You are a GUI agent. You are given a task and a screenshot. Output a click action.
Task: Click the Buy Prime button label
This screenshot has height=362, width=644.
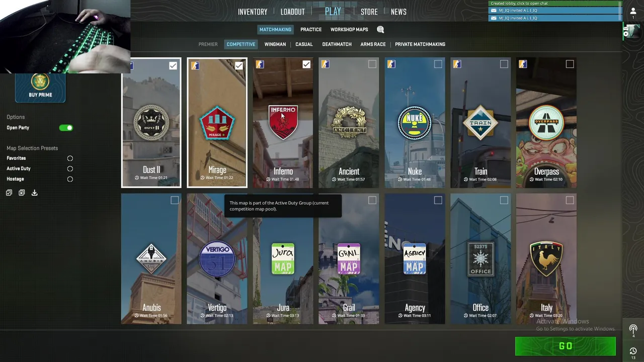tap(40, 95)
